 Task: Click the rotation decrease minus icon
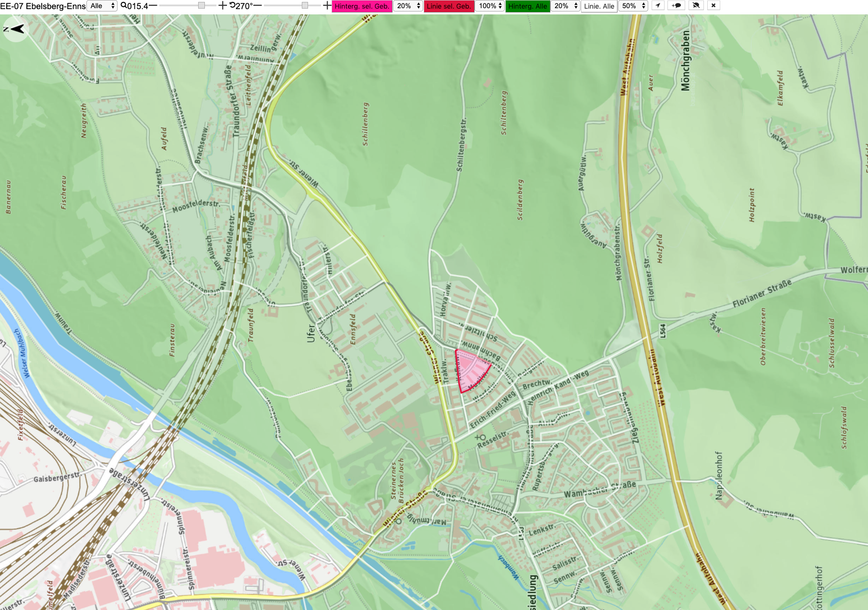pos(258,6)
